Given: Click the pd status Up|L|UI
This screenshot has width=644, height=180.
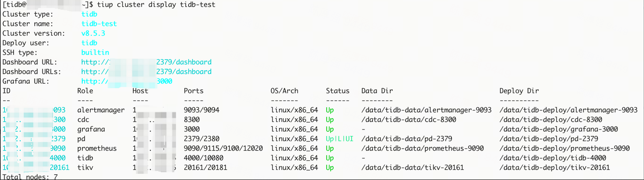Looking at the screenshot, I should (x=339, y=139).
